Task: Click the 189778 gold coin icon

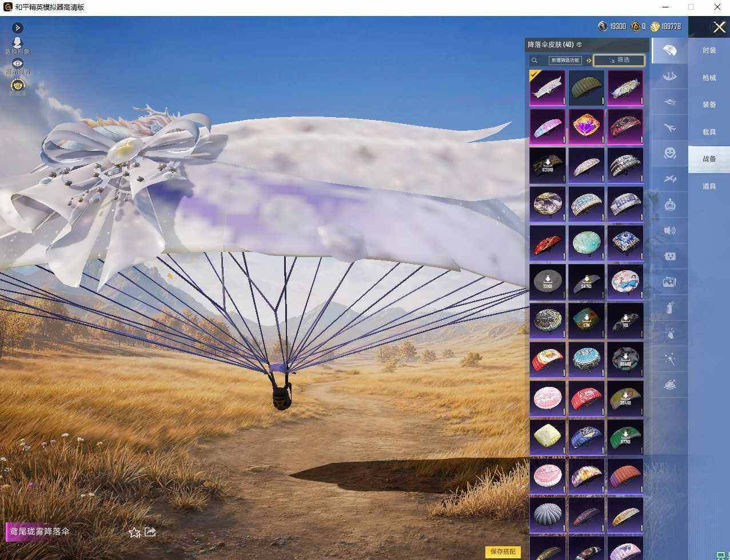Action: (655, 26)
